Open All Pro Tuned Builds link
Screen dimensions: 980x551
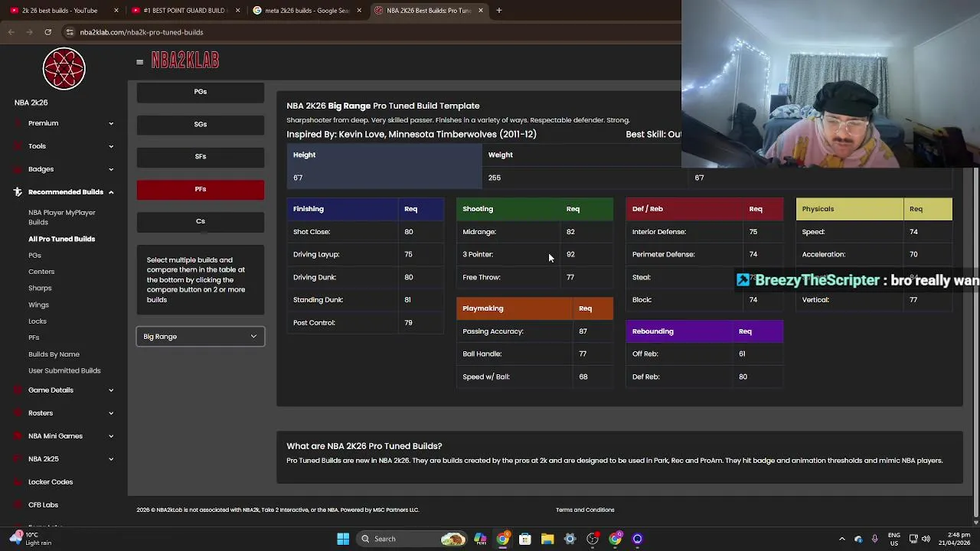click(x=62, y=239)
